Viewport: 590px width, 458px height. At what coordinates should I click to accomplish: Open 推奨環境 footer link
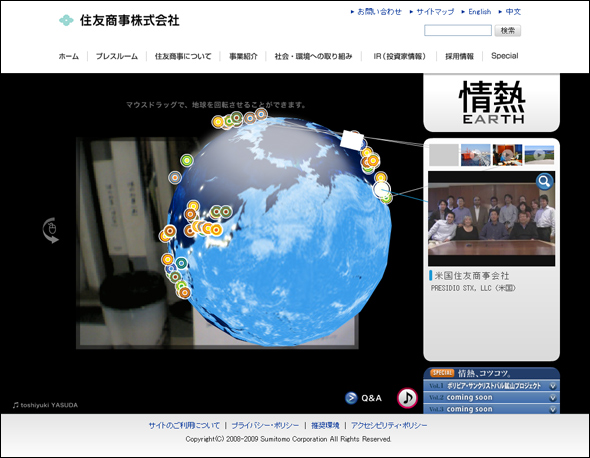click(325, 425)
